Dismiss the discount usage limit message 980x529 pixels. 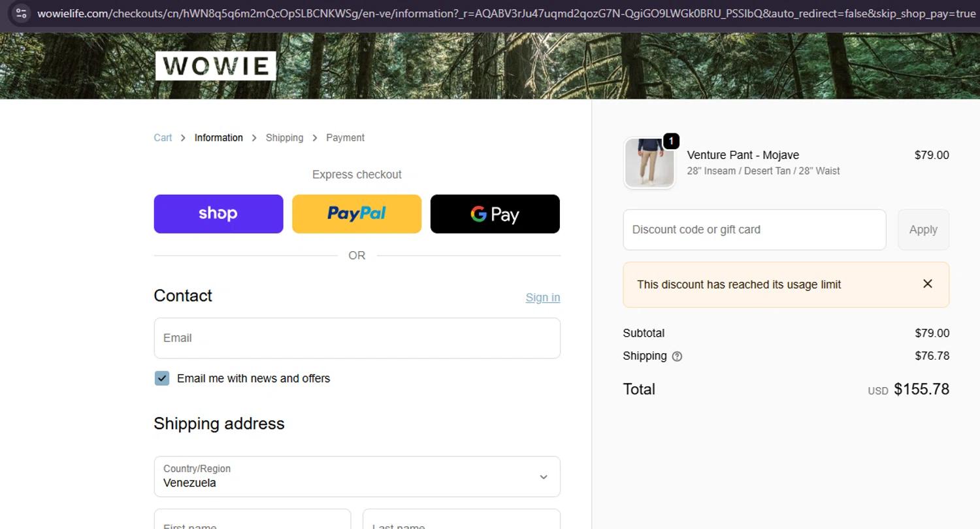click(x=927, y=284)
